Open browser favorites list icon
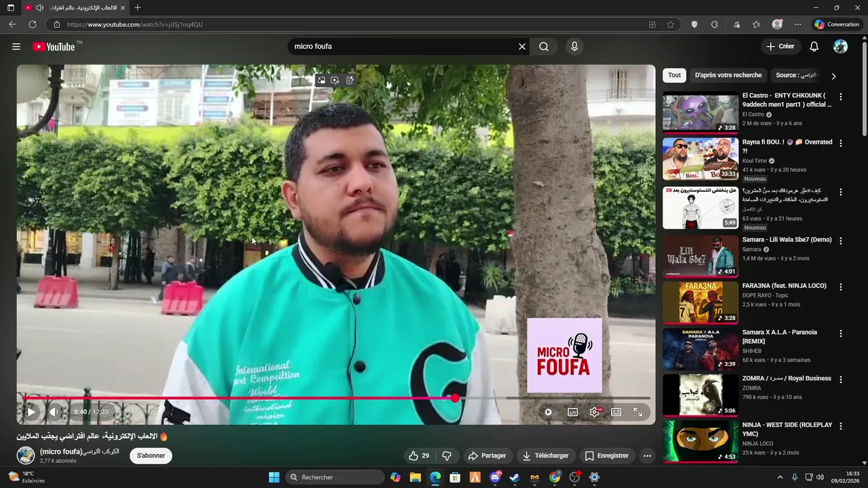 [756, 24]
